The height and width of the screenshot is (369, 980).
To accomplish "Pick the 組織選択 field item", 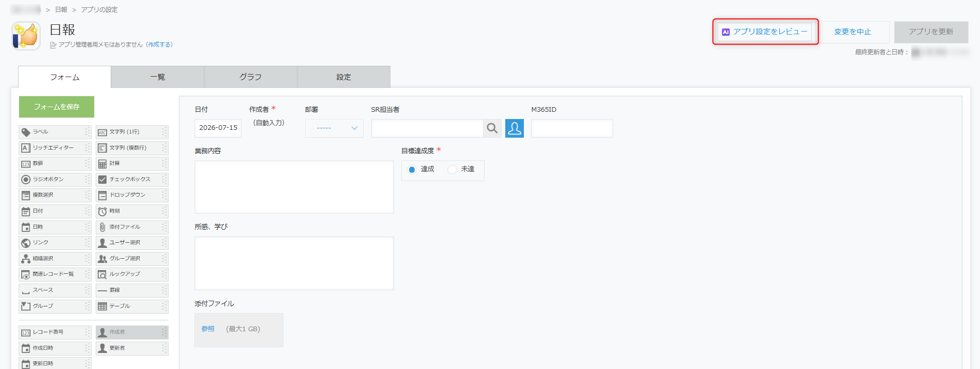I will pos(55,259).
